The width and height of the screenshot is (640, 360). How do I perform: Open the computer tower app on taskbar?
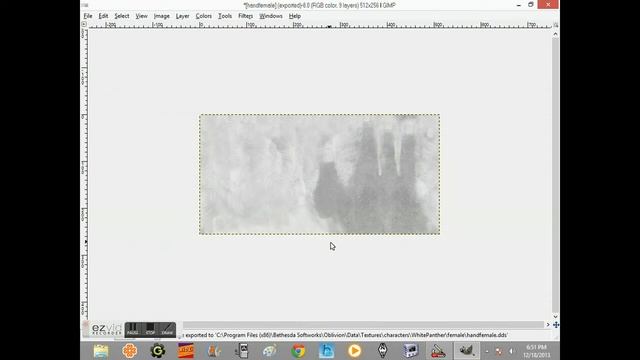411,351
